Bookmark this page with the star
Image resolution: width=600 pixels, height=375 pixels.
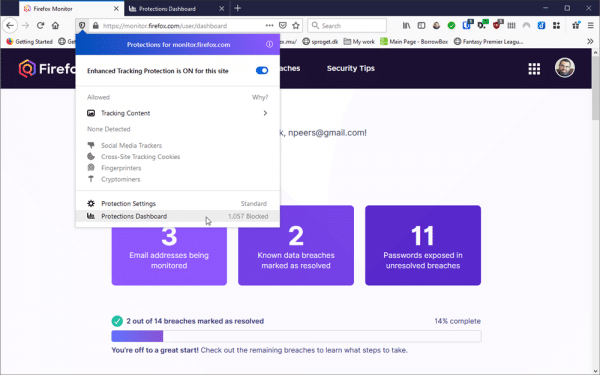(x=296, y=26)
